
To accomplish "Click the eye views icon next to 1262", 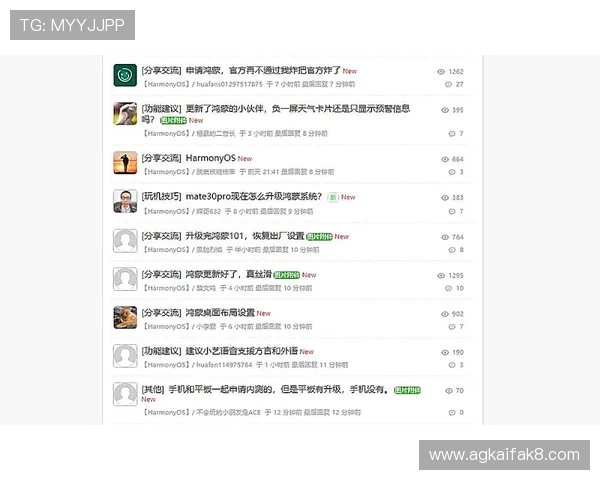I will point(441,72).
